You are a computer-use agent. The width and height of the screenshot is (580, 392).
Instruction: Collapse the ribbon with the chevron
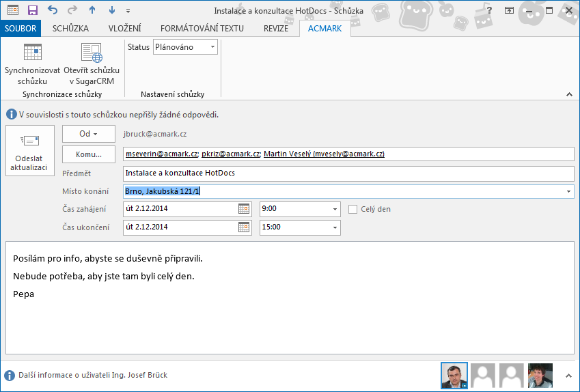(x=569, y=94)
